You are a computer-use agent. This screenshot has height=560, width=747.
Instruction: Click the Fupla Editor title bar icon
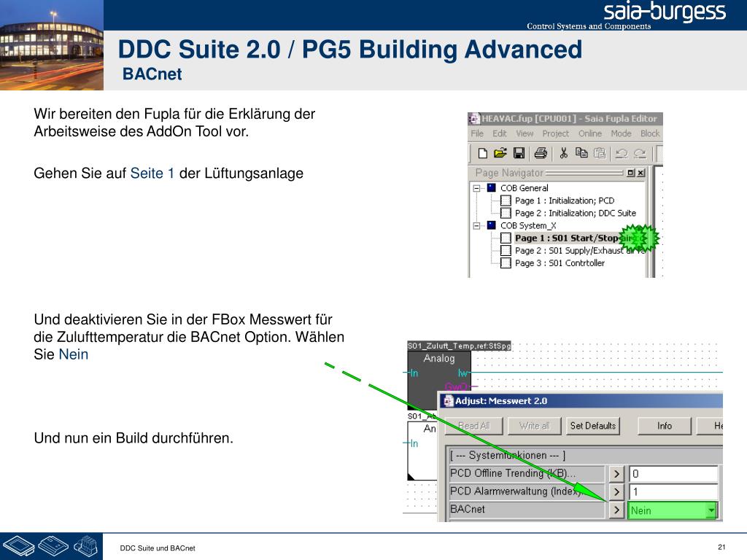474,119
